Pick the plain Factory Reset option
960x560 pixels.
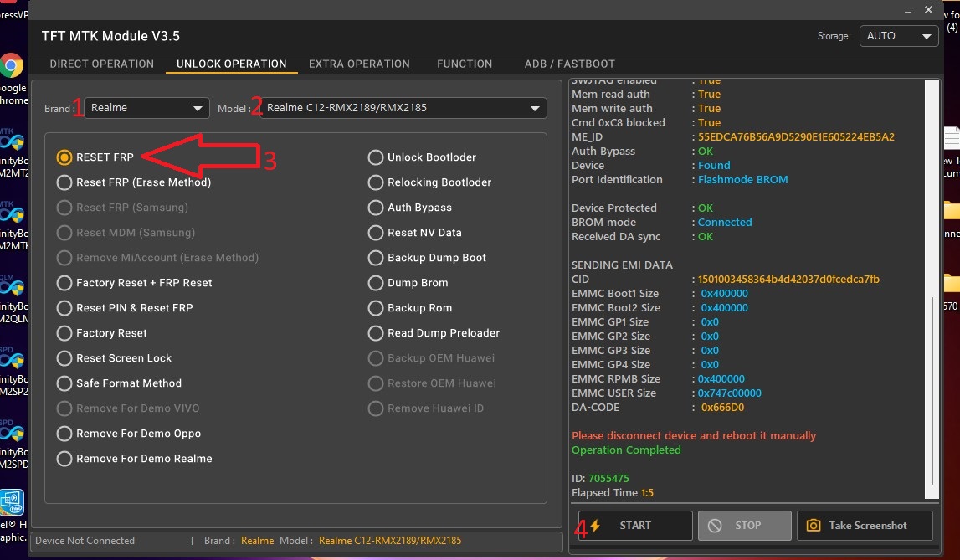64,333
